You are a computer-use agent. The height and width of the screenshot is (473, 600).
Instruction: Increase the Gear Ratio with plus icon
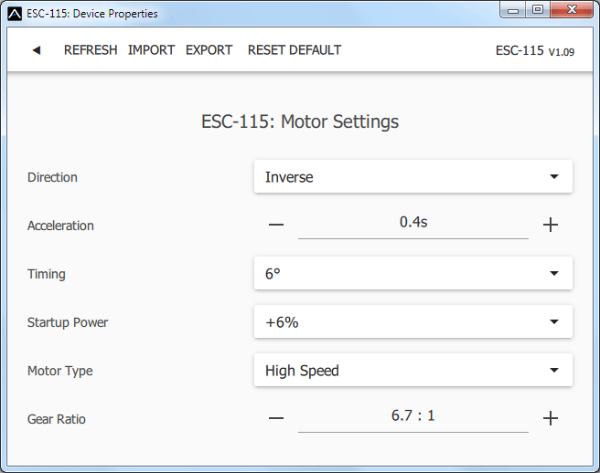(x=549, y=418)
